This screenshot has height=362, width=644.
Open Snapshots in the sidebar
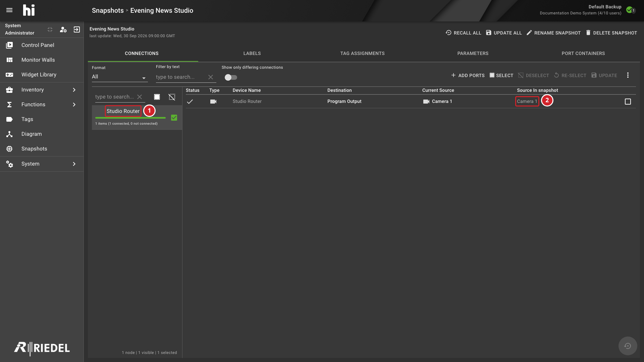pyautogui.click(x=42, y=149)
